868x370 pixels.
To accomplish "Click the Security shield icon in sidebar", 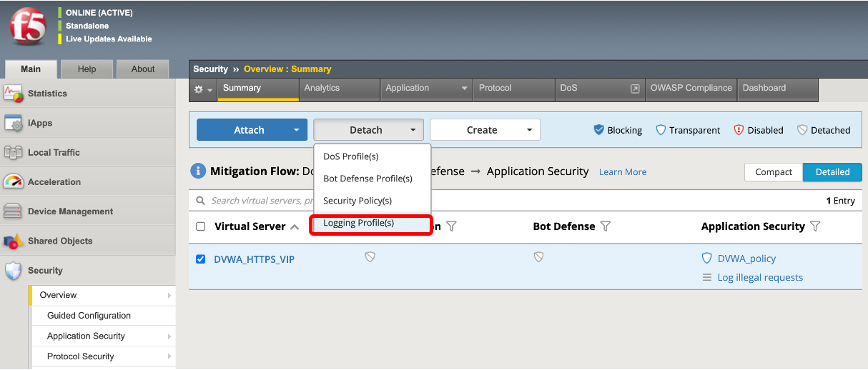I will coord(14,271).
